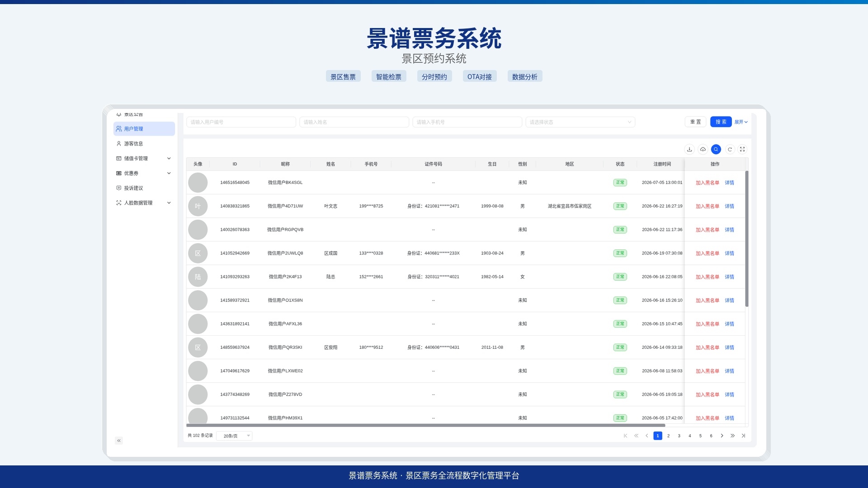Click the 数据分析 feature tag
Image resolution: width=868 pixels, height=488 pixels.
525,76
